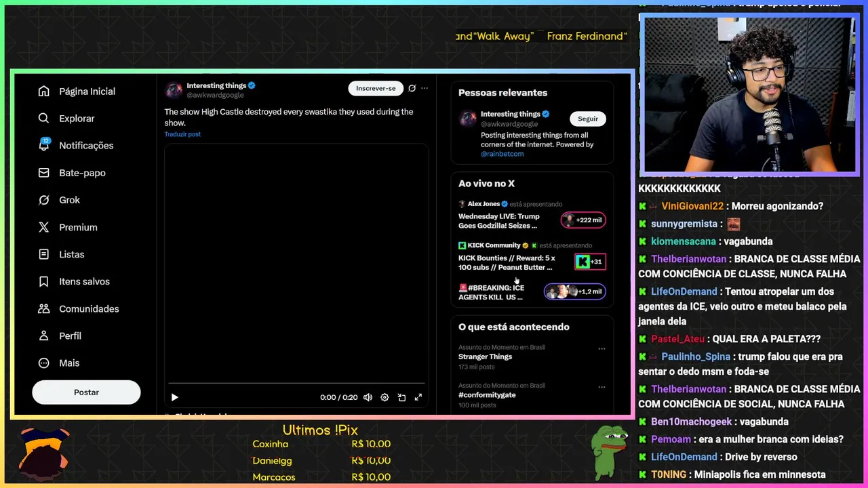This screenshot has width=868, height=488.
Task: Seek on the video progress bar
Action: [x=296, y=384]
